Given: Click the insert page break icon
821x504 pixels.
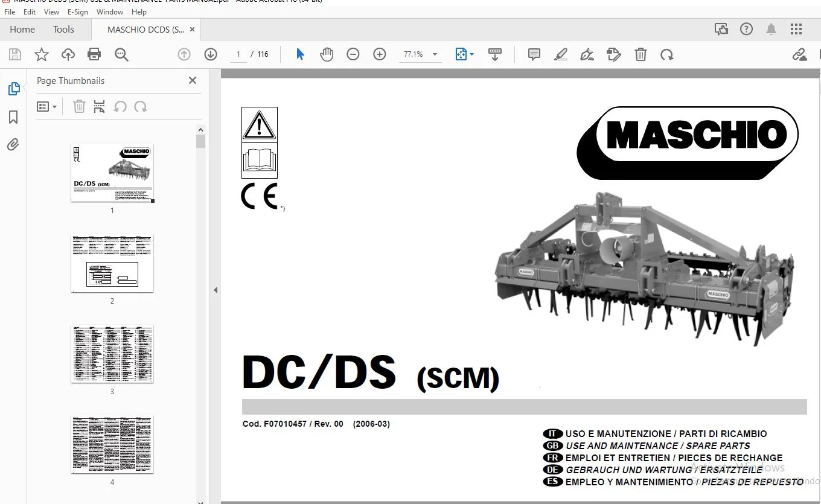Looking at the screenshot, I should tap(100, 107).
